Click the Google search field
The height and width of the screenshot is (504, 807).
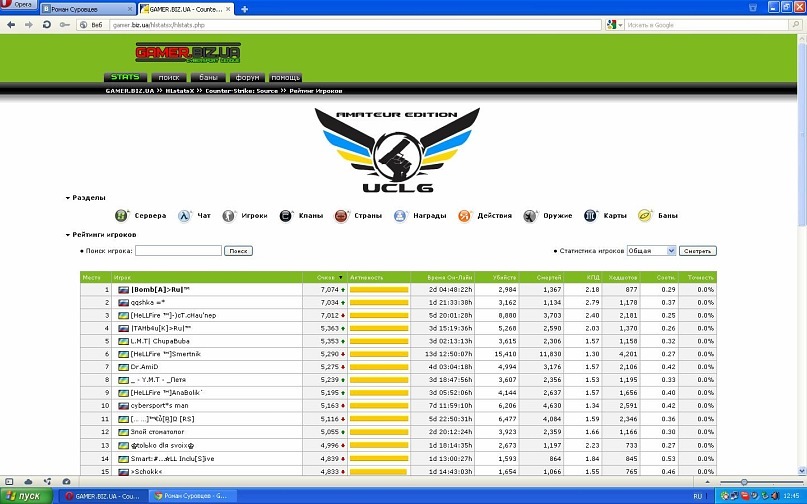point(706,25)
